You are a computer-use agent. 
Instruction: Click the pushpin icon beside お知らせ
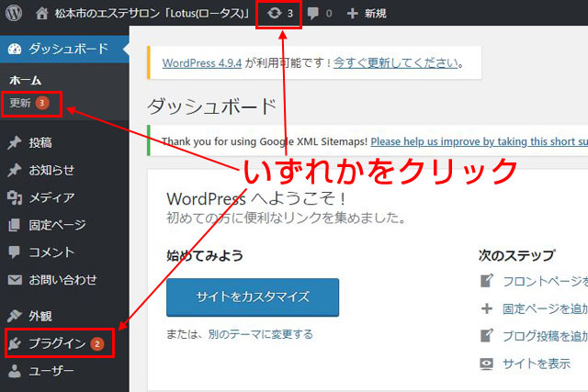(15, 170)
